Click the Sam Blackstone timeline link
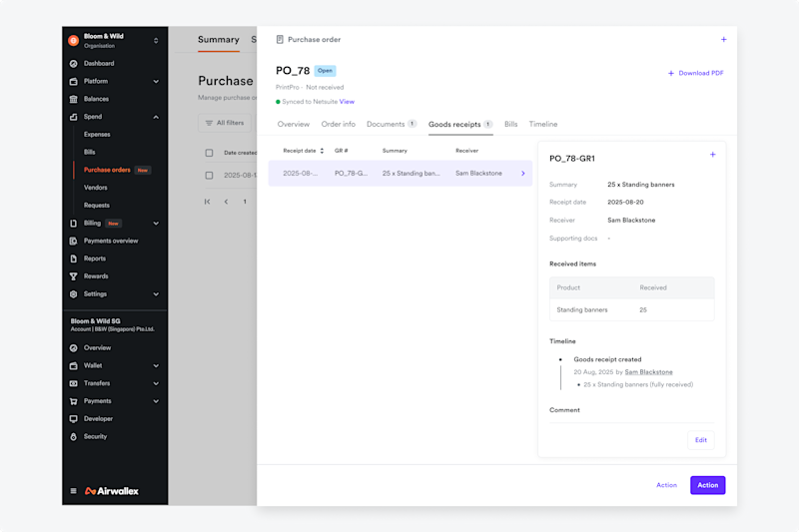 (648, 372)
